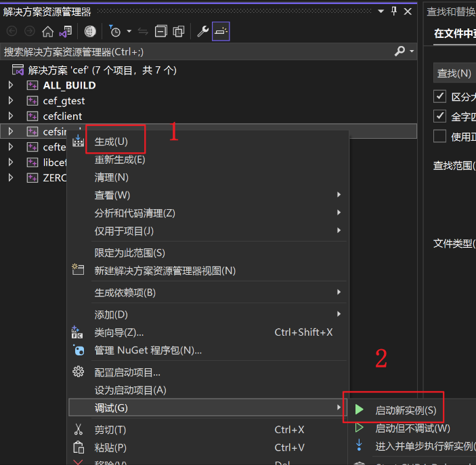Click the Home icon in Solution Explorer toolbar
The height and width of the screenshot is (465, 476).
tap(47, 31)
